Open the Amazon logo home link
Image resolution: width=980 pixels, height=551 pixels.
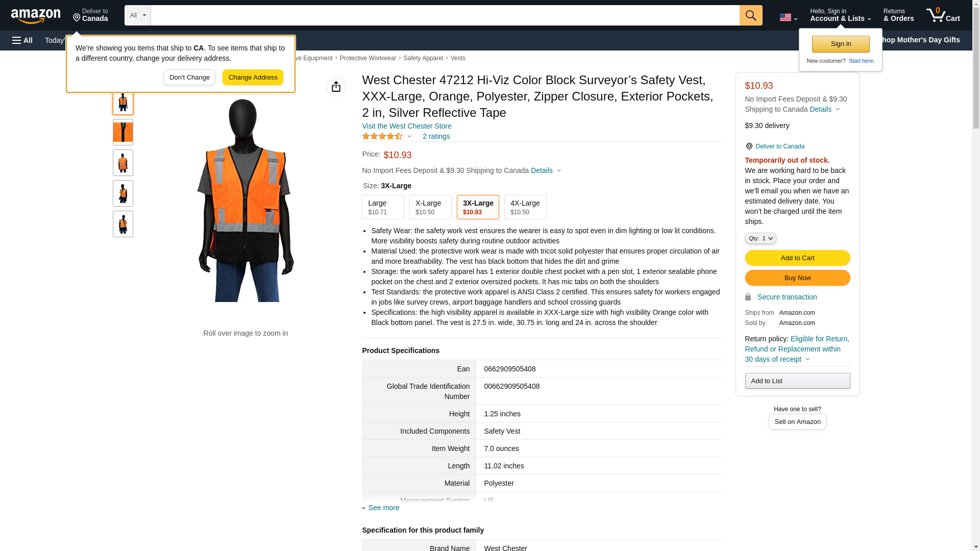[x=36, y=16]
